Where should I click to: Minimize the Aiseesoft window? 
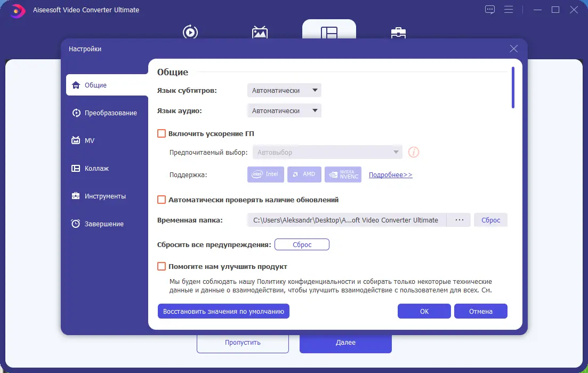tap(537, 10)
